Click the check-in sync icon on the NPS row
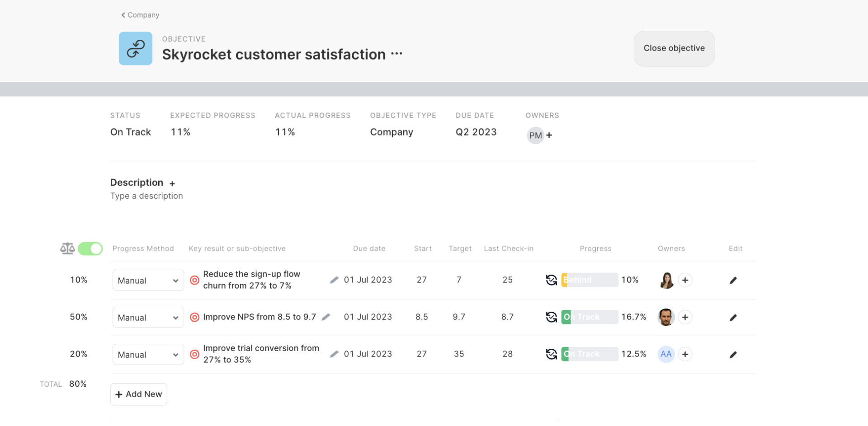Image resolution: width=868 pixels, height=426 pixels. [551, 317]
